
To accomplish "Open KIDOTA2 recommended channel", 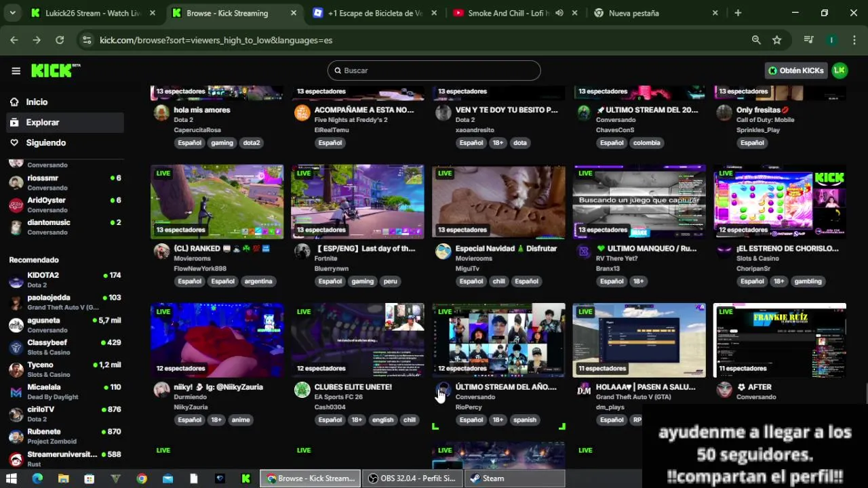I will point(64,280).
